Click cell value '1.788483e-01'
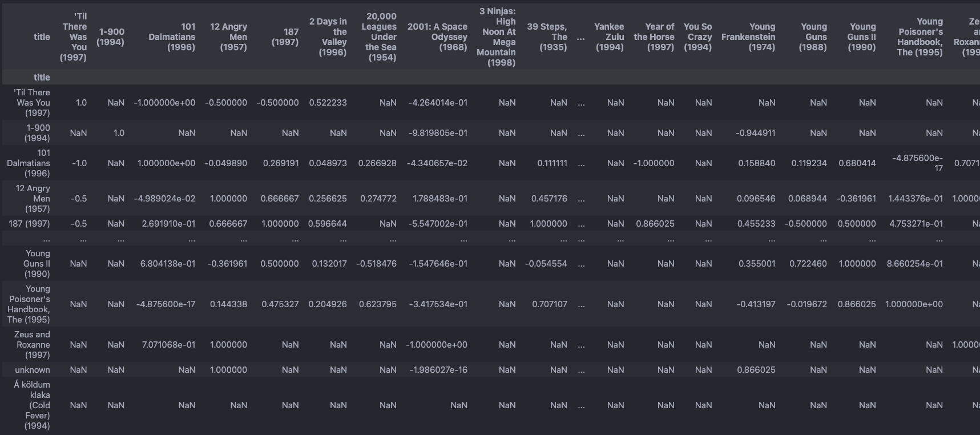This screenshot has width=980, height=435. pos(440,199)
